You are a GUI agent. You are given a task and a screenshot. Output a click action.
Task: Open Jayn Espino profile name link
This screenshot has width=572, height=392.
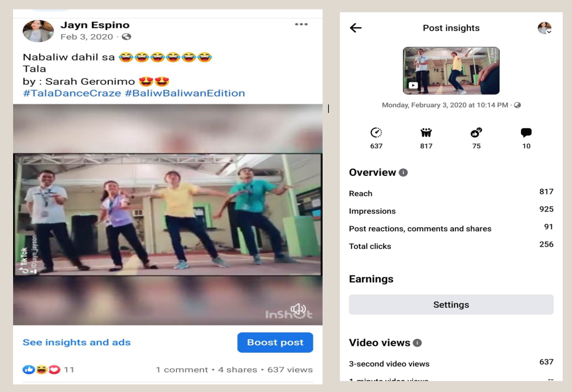95,25
